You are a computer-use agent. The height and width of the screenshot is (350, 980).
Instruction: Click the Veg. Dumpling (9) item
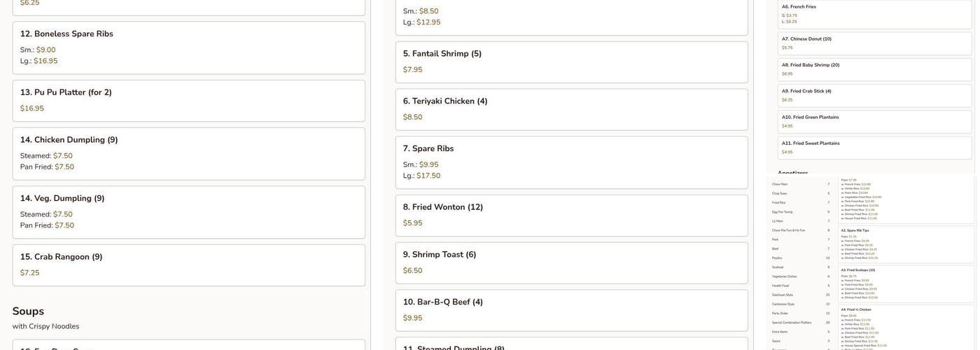pyautogui.click(x=188, y=212)
